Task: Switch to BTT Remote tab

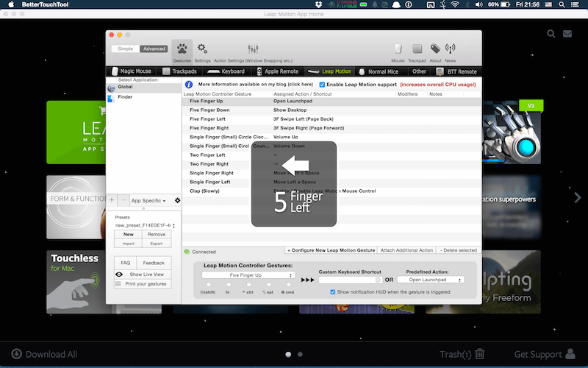Action: tap(456, 71)
